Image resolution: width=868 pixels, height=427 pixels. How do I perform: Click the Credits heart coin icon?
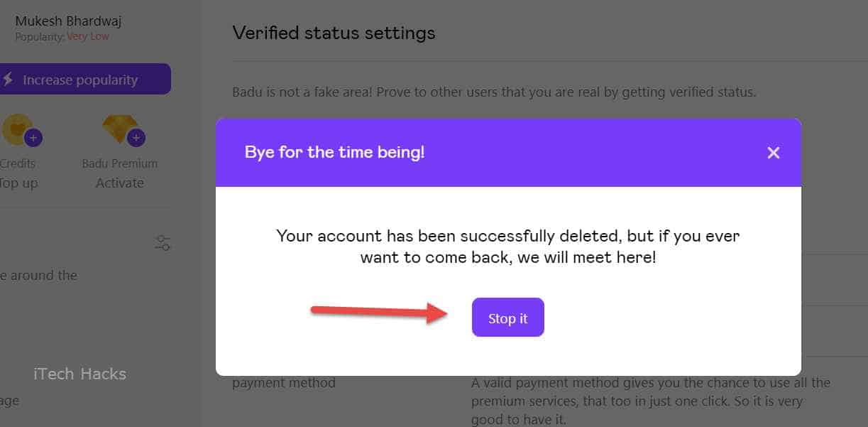click(17, 128)
